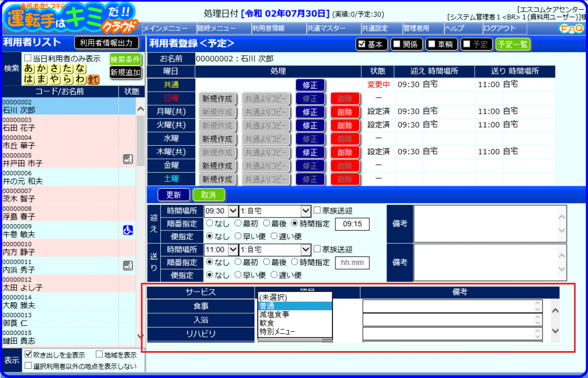
Task: Click walking-aid icon beside 内浜 秀子
Action: point(128,266)
